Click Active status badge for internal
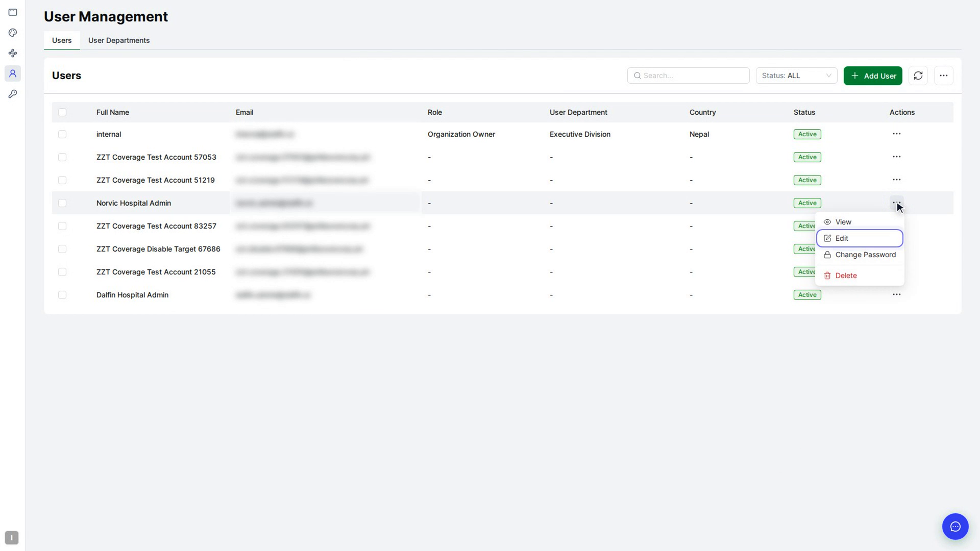This screenshot has height=551, width=980. click(807, 134)
